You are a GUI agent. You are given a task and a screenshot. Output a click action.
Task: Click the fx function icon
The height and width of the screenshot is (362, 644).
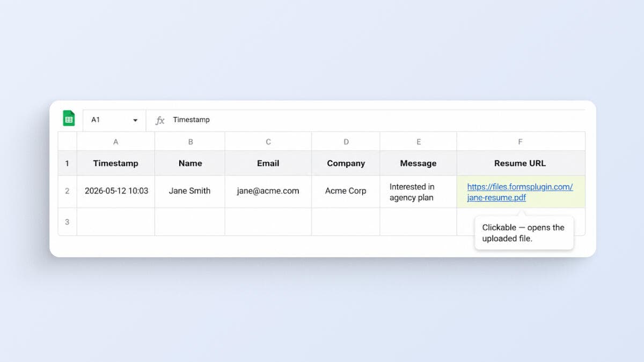coord(160,120)
